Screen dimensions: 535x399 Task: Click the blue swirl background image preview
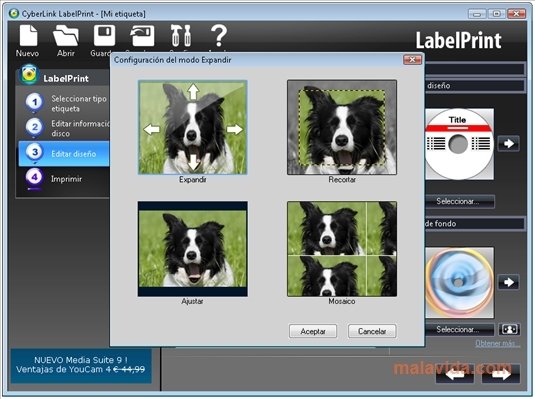click(x=459, y=283)
